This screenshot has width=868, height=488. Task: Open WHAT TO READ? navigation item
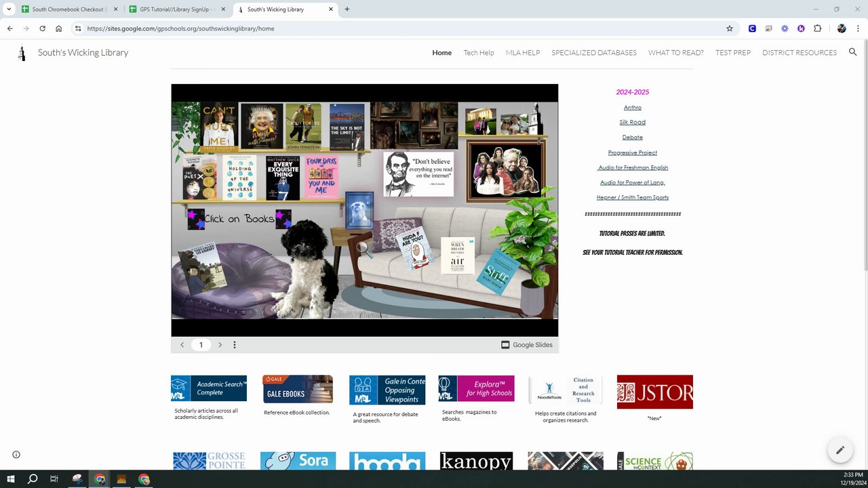coord(676,53)
